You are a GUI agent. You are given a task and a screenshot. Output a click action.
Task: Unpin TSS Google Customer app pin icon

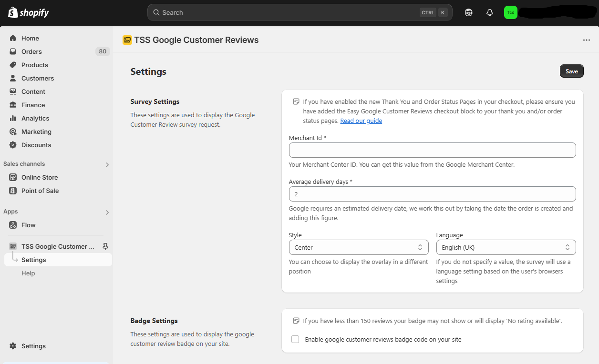pyautogui.click(x=105, y=246)
